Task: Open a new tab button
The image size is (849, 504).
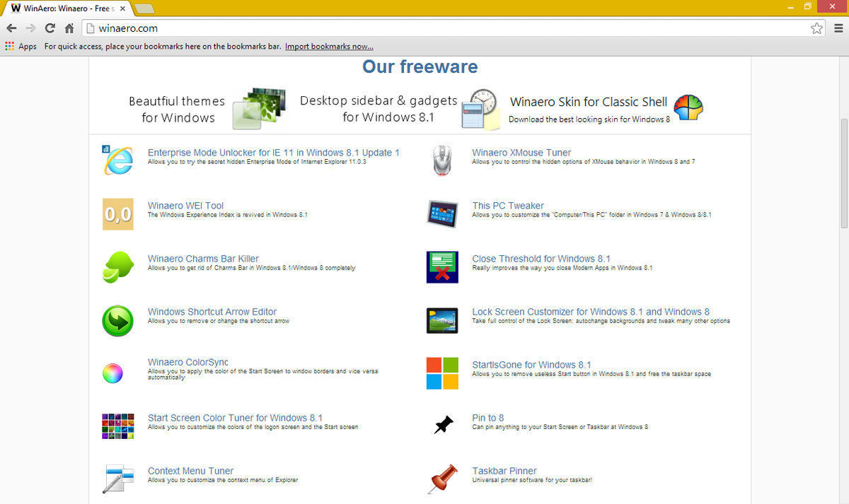Action: tap(145, 8)
